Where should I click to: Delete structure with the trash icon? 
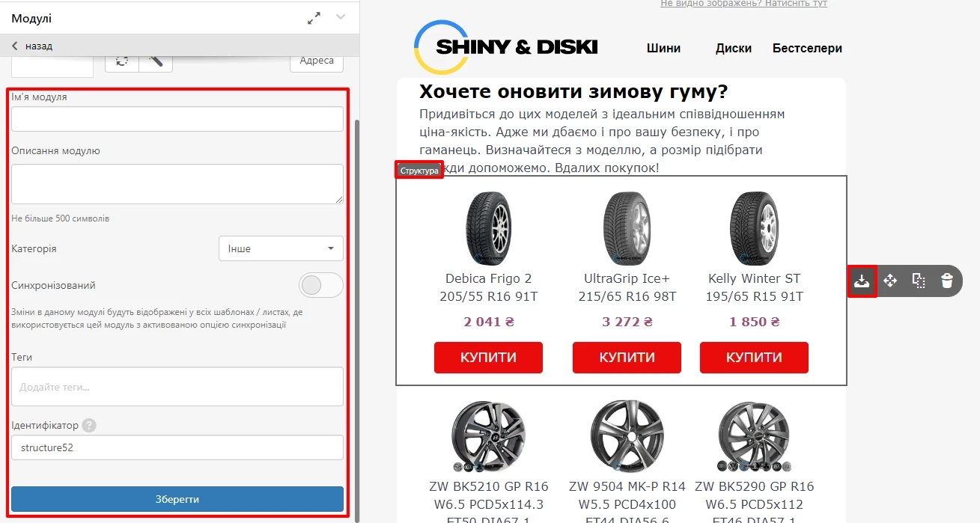(947, 281)
